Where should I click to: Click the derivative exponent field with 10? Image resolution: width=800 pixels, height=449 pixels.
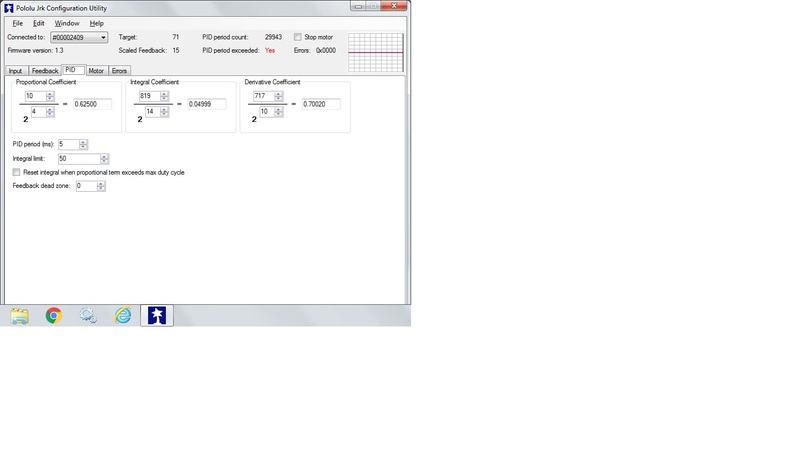(x=267, y=112)
